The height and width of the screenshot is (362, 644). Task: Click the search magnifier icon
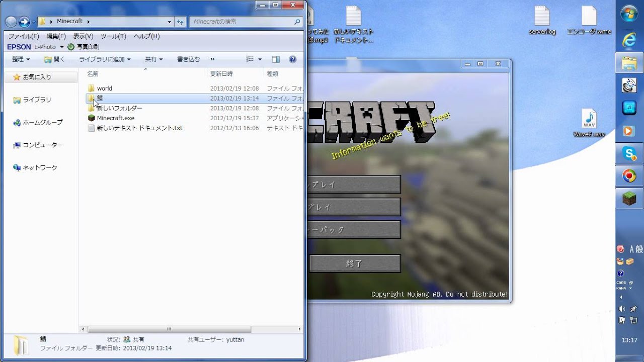click(x=297, y=22)
